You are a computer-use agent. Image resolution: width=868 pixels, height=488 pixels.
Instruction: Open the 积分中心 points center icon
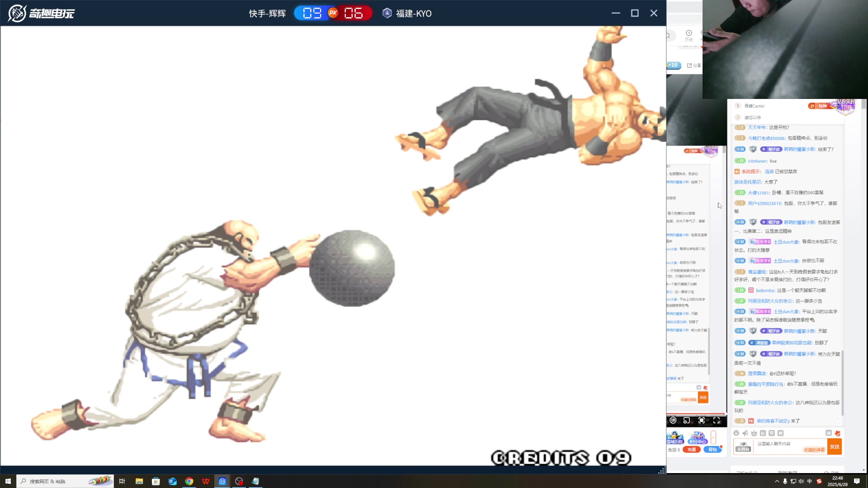(698, 438)
